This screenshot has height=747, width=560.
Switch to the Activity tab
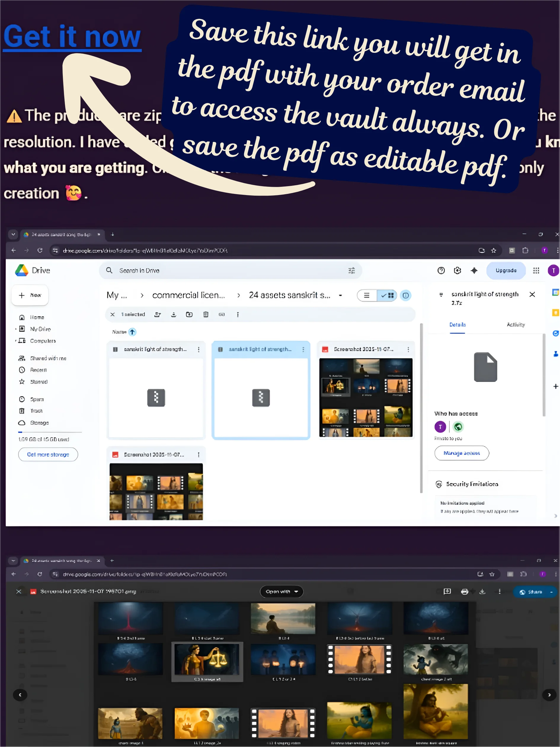516,325
